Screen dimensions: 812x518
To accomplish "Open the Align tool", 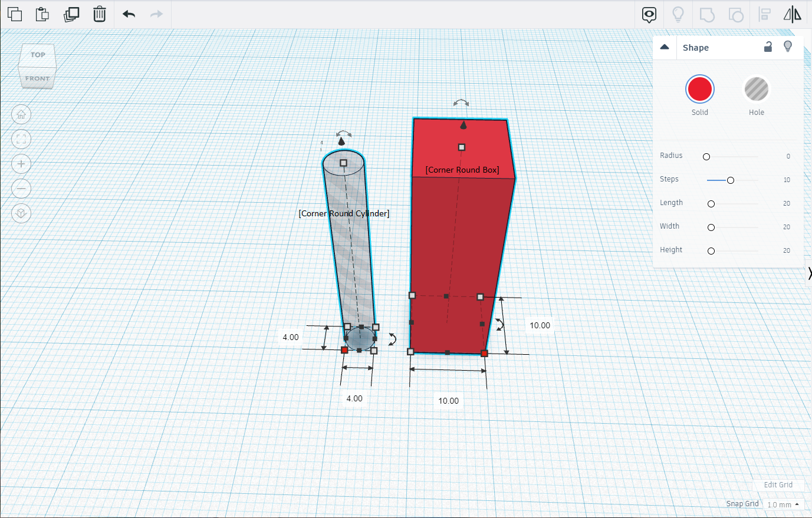I will click(x=764, y=14).
